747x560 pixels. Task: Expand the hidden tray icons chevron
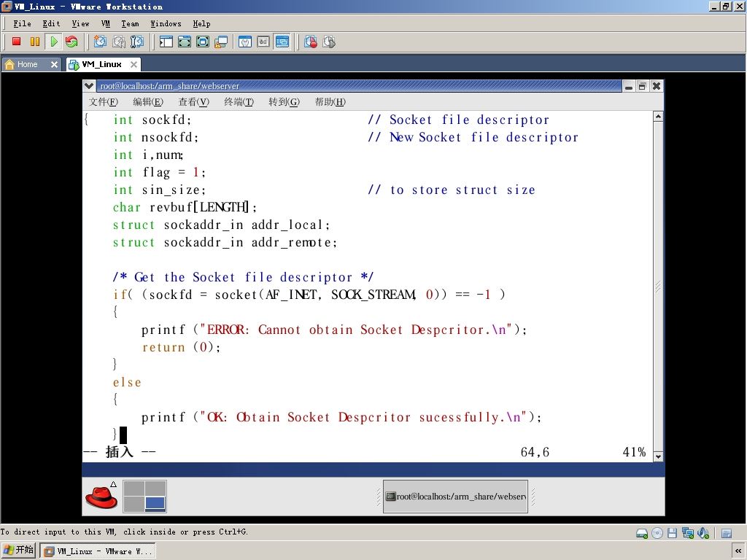(x=738, y=551)
